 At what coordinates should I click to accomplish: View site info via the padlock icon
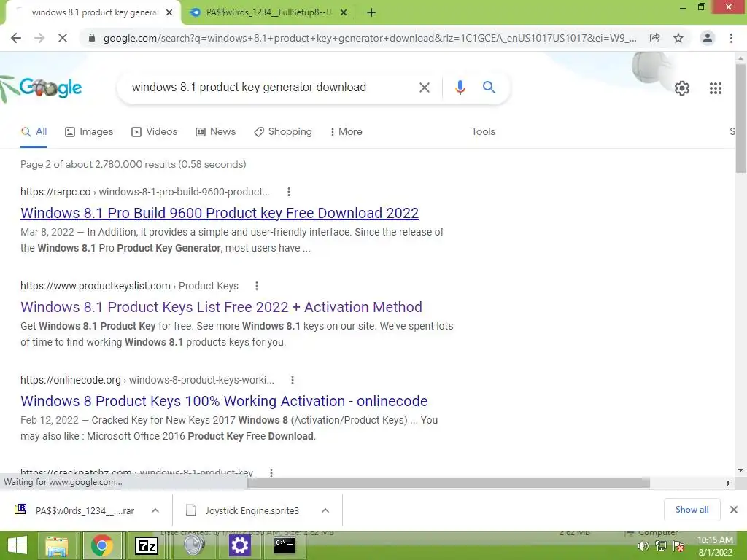[92, 38]
